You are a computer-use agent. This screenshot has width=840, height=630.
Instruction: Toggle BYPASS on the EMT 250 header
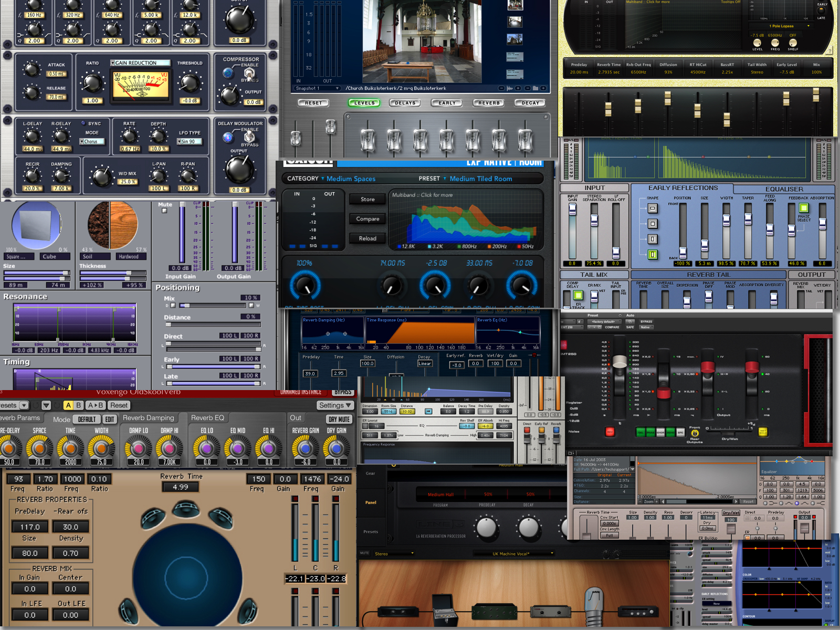[x=646, y=321]
